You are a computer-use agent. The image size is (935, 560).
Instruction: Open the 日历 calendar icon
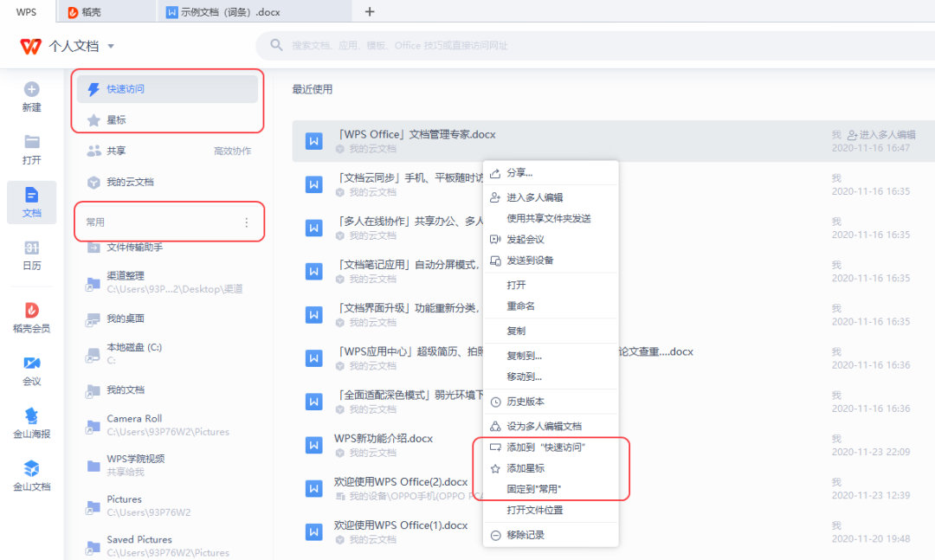(32, 248)
